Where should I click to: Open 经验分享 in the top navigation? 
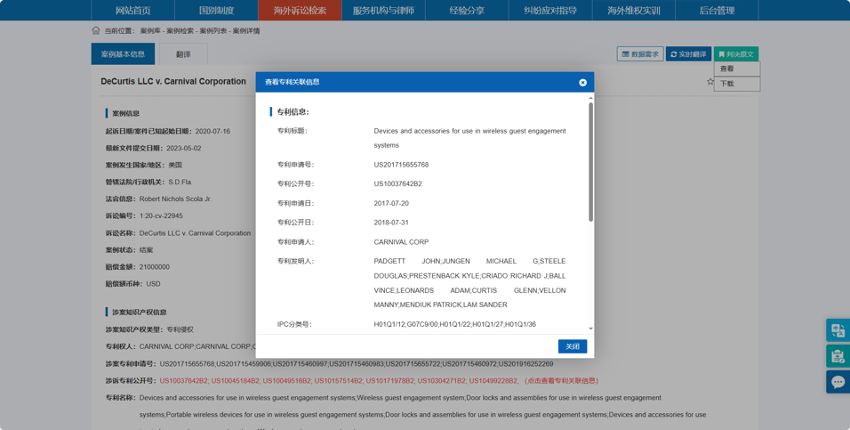(x=467, y=10)
